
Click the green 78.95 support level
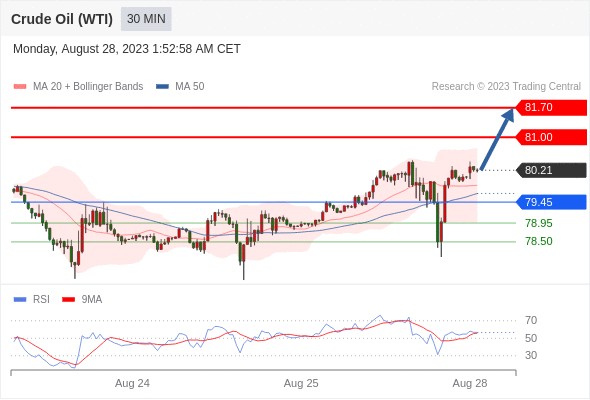(x=538, y=223)
